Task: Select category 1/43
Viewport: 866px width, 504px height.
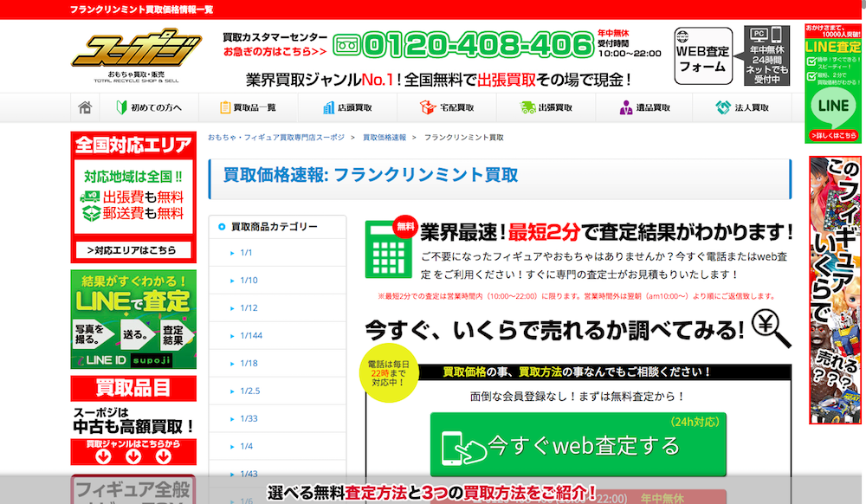Action: click(249, 474)
